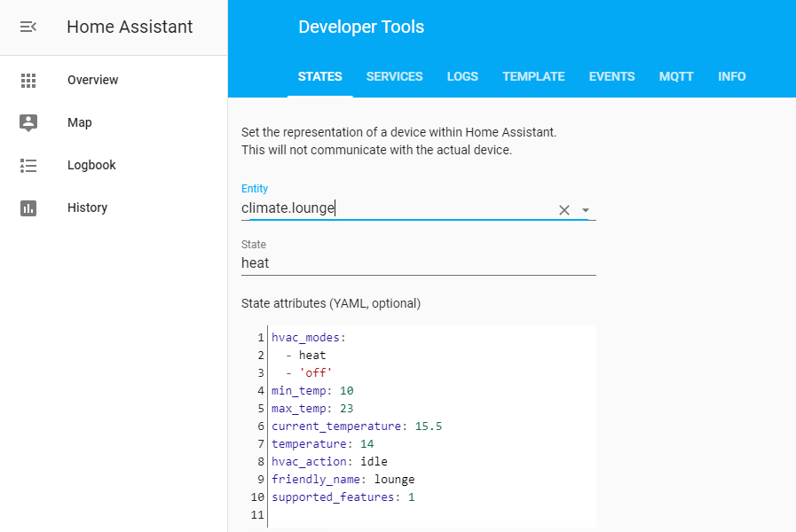The width and height of the screenshot is (796, 532).
Task: Click the max_temp: 23 line
Action: [x=312, y=409]
